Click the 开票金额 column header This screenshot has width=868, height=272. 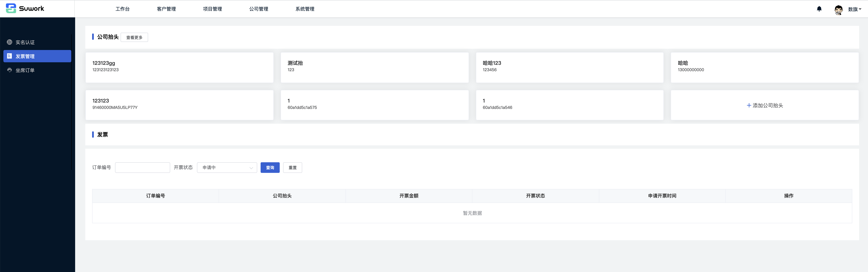point(409,196)
